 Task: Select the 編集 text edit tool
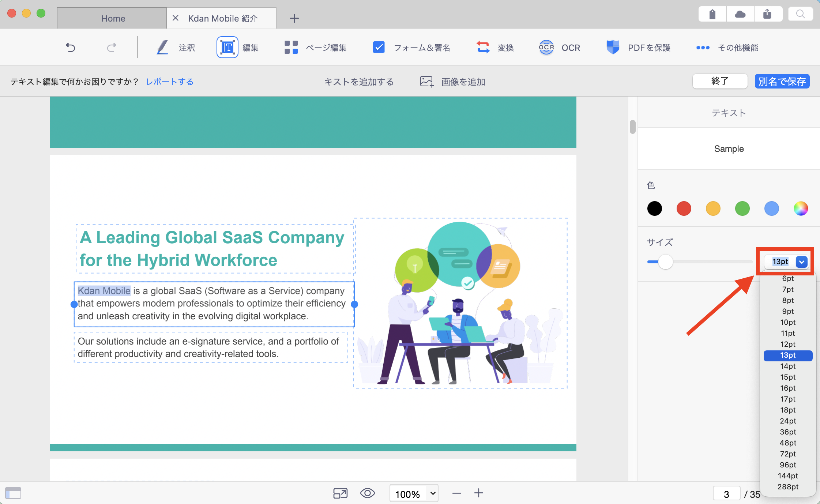point(238,48)
